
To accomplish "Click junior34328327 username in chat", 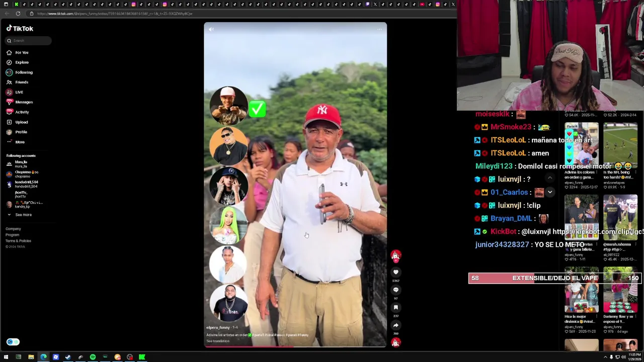I will pos(502,244).
